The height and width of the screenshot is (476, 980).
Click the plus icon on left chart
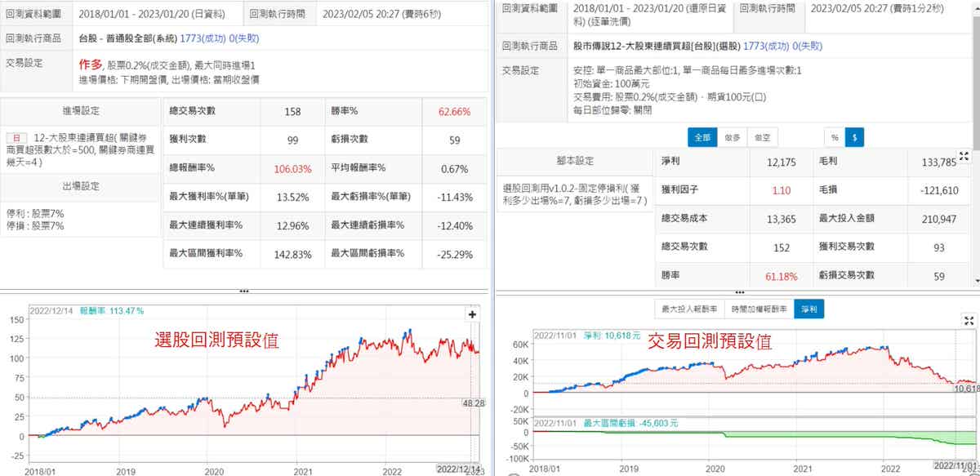[472, 314]
